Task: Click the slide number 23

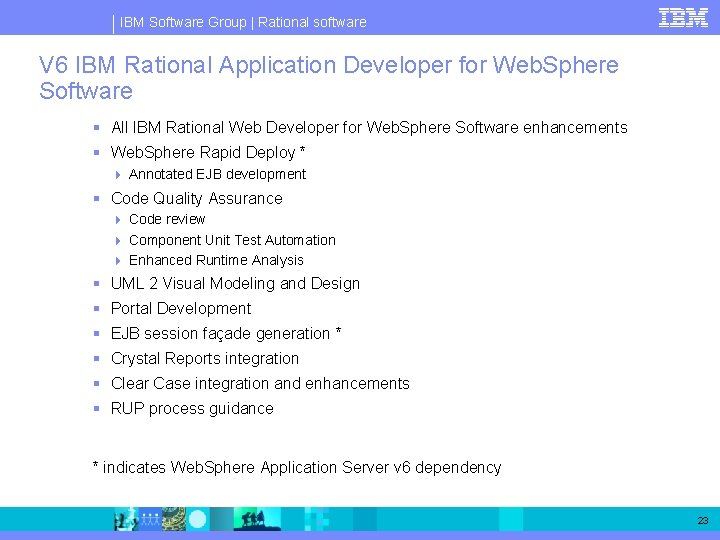Action: click(x=703, y=520)
